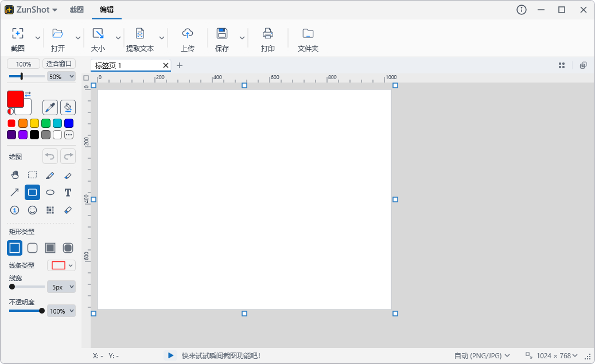
Task: Swap foreground and background colors
Action: (28, 93)
